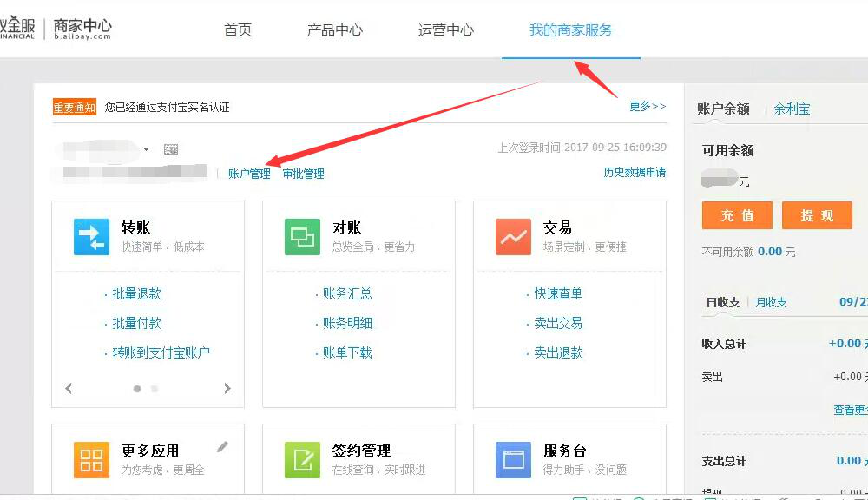Viewport: 868px width, 500px height.
Task: Go to previous page in 转账 card
Action: [x=69, y=389]
